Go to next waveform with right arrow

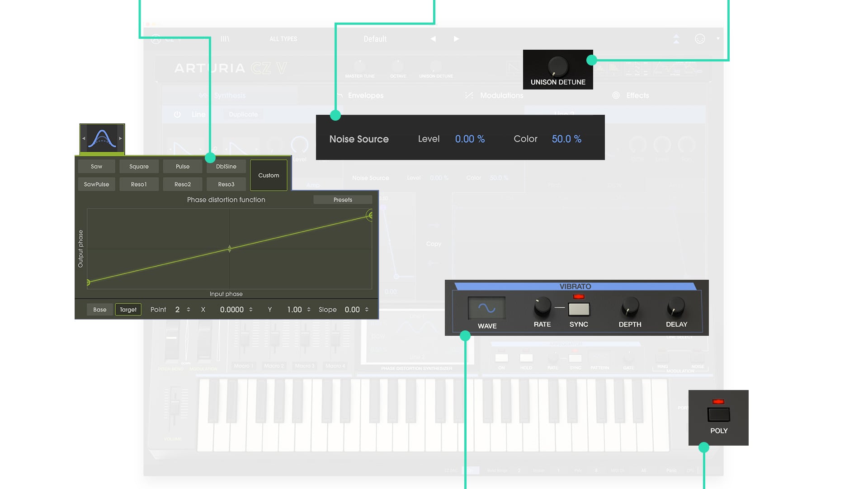point(120,138)
